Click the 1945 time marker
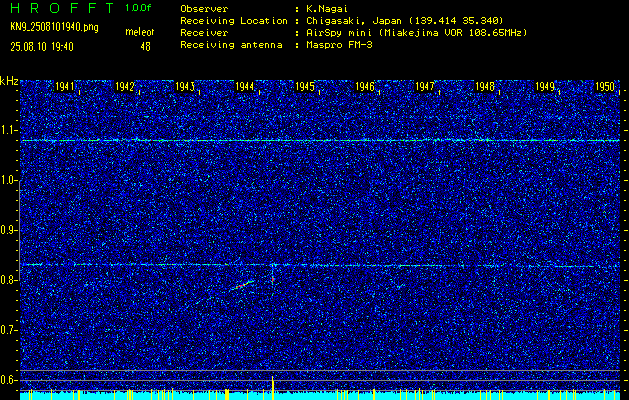The height and width of the screenshot is (400, 629). point(304,86)
